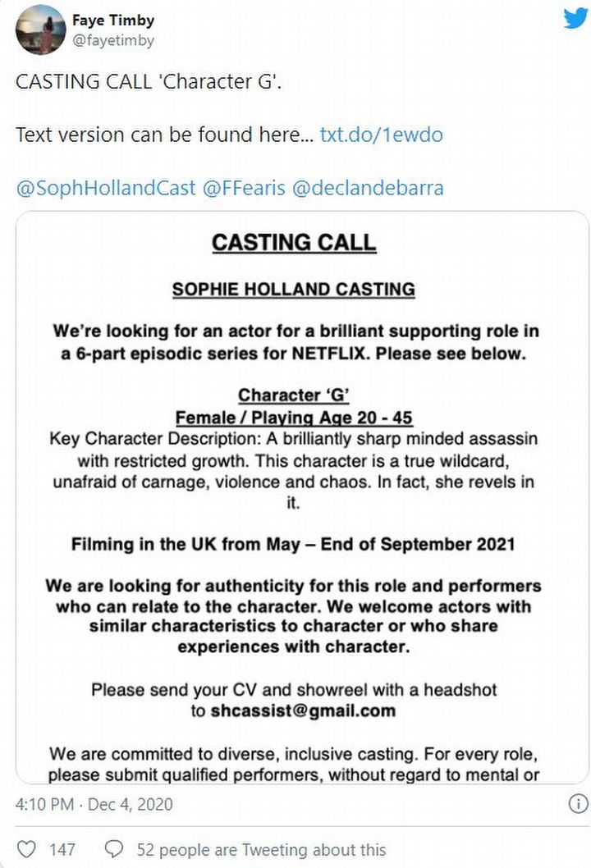Like the tweet with heart icon

pyautogui.click(x=27, y=849)
